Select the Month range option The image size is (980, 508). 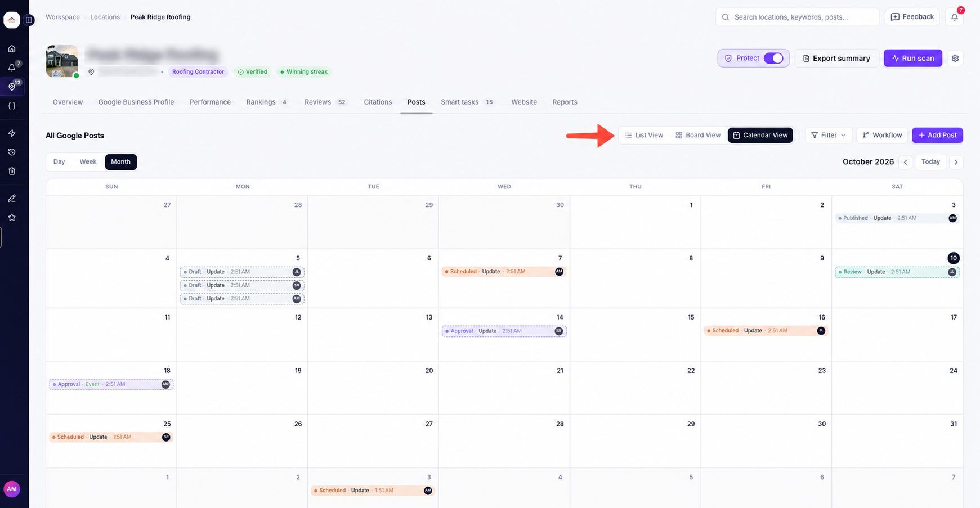tap(120, 162)
